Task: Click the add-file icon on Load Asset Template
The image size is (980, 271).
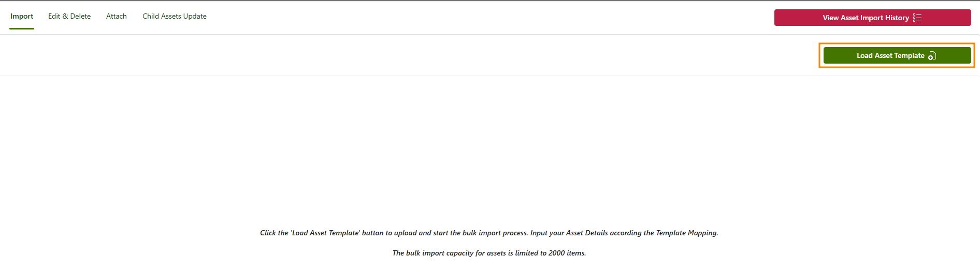Action: tap(932, 56)
